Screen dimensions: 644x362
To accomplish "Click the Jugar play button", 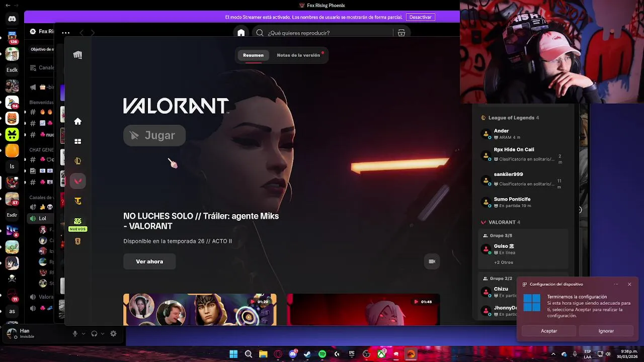I will 154,135.
